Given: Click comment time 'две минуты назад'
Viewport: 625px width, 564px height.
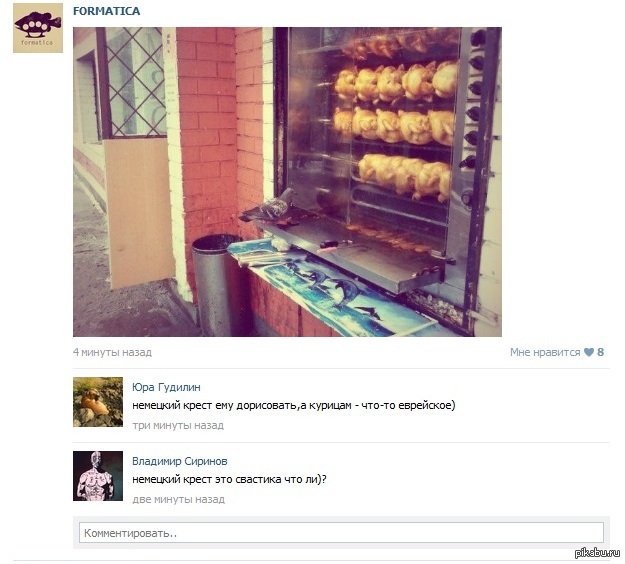Looking at the screenshot, I should (179, 499).
